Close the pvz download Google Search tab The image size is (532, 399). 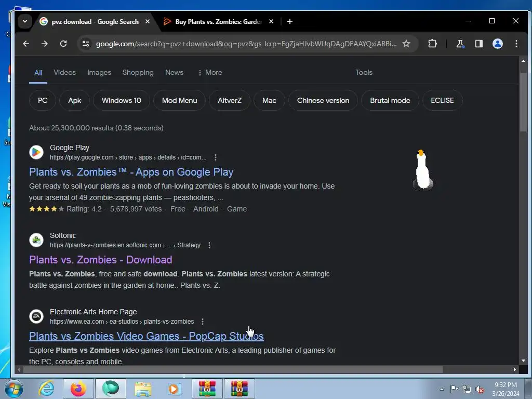148,21
